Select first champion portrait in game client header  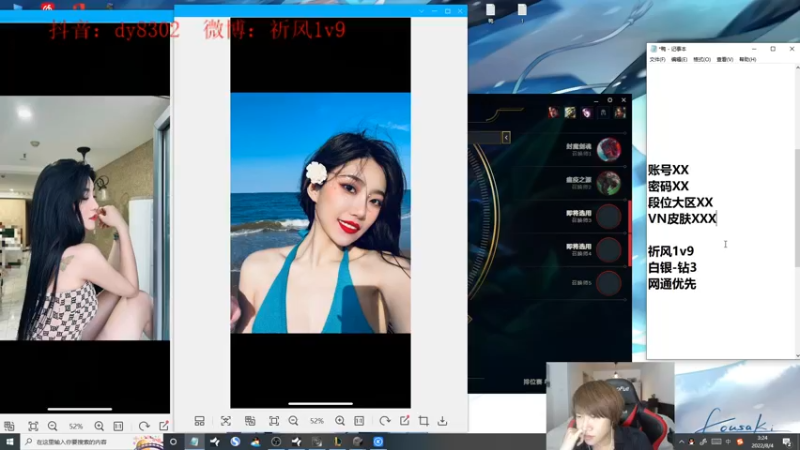tap(553, 112)
